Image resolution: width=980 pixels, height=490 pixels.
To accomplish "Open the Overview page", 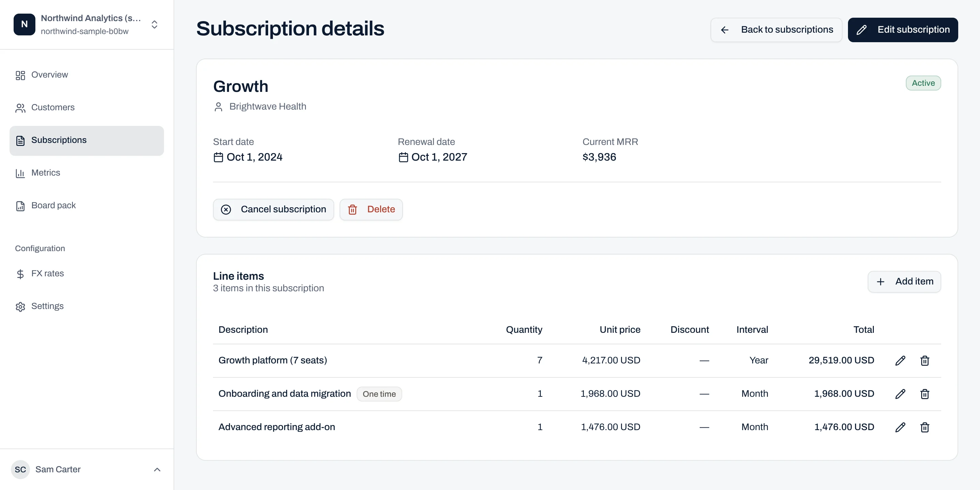I will (x=87, y=75).
